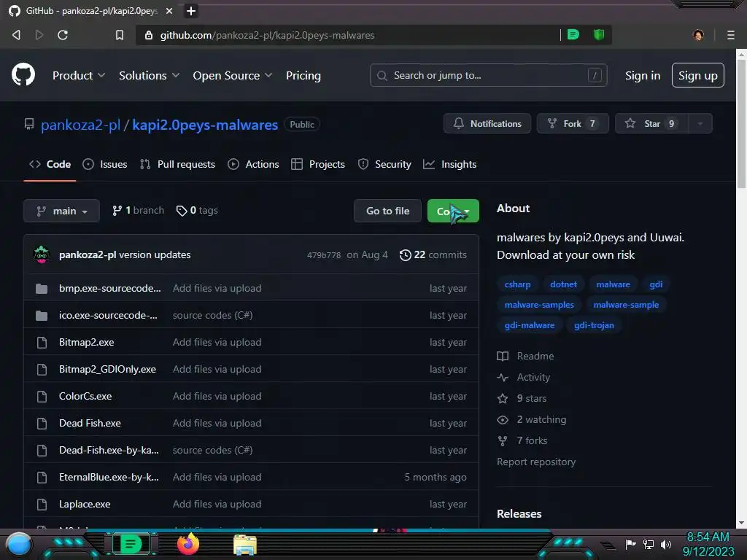Screen dimensions: 747x560
Task: Switch to the Projects tab
Action: (318, 164)
